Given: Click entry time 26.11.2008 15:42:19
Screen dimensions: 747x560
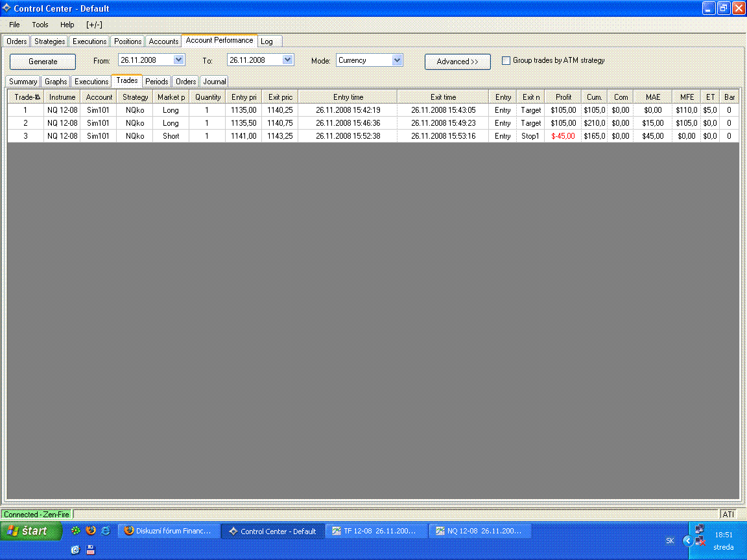Looking at the screenshot, I should coord(348,110).
